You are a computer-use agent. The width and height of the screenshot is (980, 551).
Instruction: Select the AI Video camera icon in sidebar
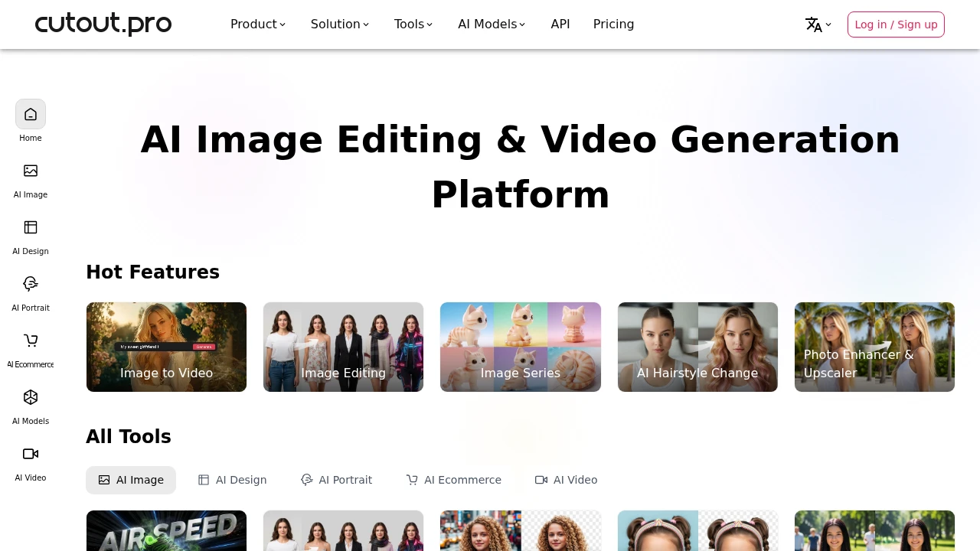[31, 453]
